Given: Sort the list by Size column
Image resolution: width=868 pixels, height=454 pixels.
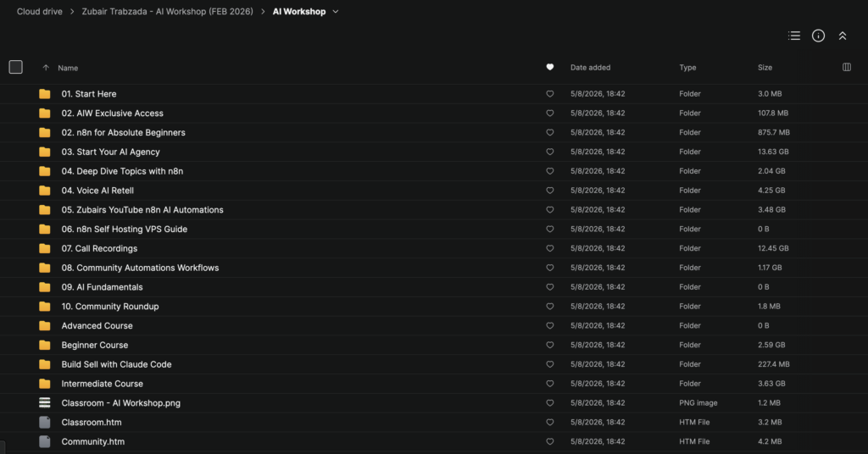Looking at the screenshot, I should (x=765, y=68).
